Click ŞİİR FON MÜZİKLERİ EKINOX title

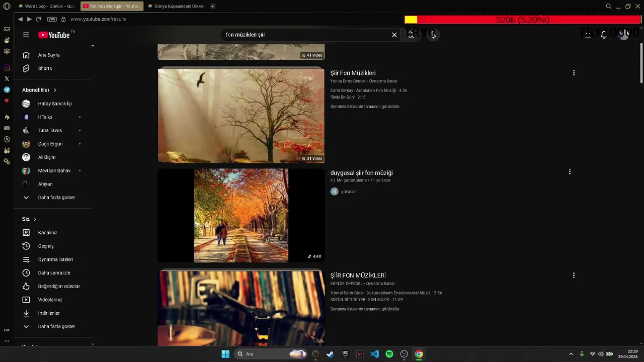coord(358,276)
